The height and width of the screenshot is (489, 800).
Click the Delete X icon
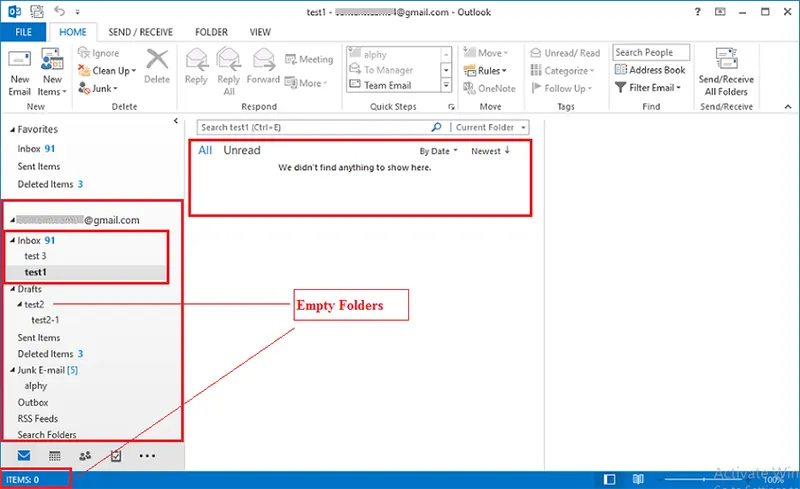(157, 59)
